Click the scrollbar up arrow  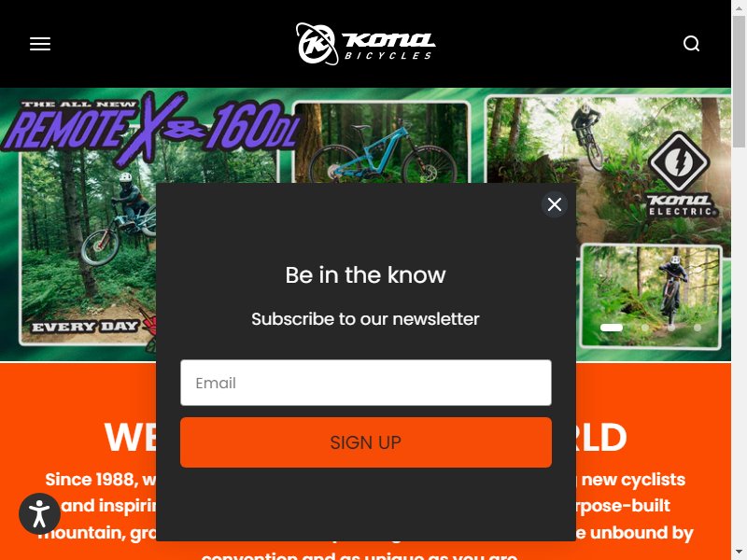[739, 7]
